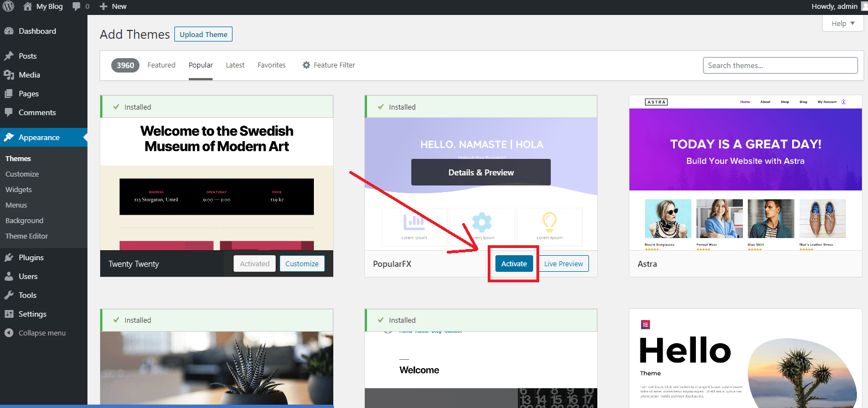Click the 3960 theme count badge
The image size is (868, 408).
(126, 65)
